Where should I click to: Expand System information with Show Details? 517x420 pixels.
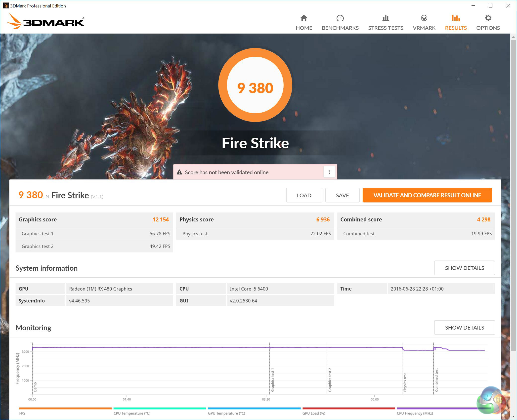[x=464, y=268]
